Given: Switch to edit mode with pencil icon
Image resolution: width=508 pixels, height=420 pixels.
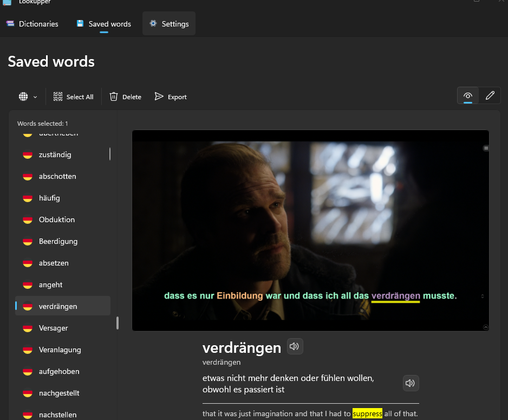Looking at the screenshot, I should (x=490, y=96).
